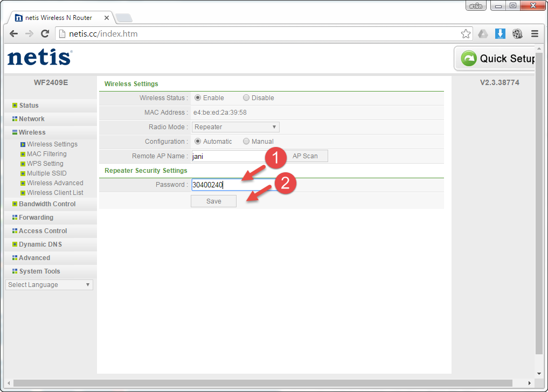Open MAC Filtering submenu item
This screenshot has width=548, height=392.
46,153
